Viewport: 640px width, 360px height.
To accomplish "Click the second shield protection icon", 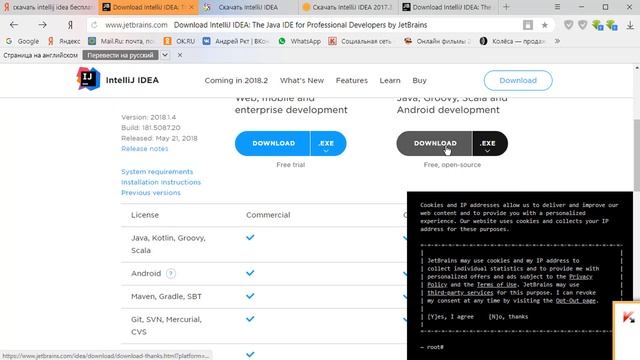I will [582, 25].
